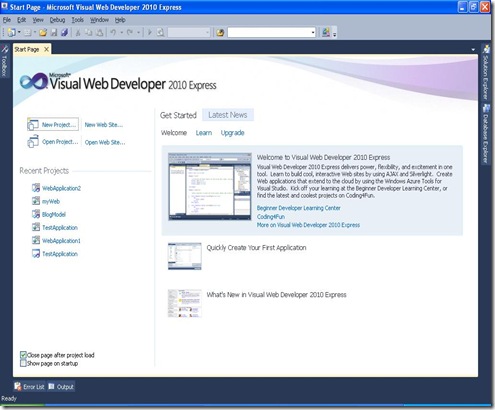Screen dimensions: 495x410
Task: Click the Paste toolbar icon
Action: [99, 32]
